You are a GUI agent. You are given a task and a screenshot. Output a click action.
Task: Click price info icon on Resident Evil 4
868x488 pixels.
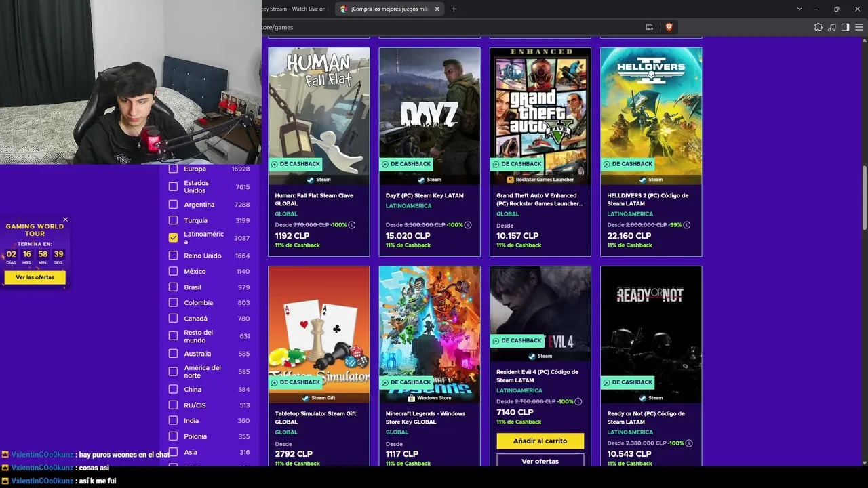pos(578,401)
